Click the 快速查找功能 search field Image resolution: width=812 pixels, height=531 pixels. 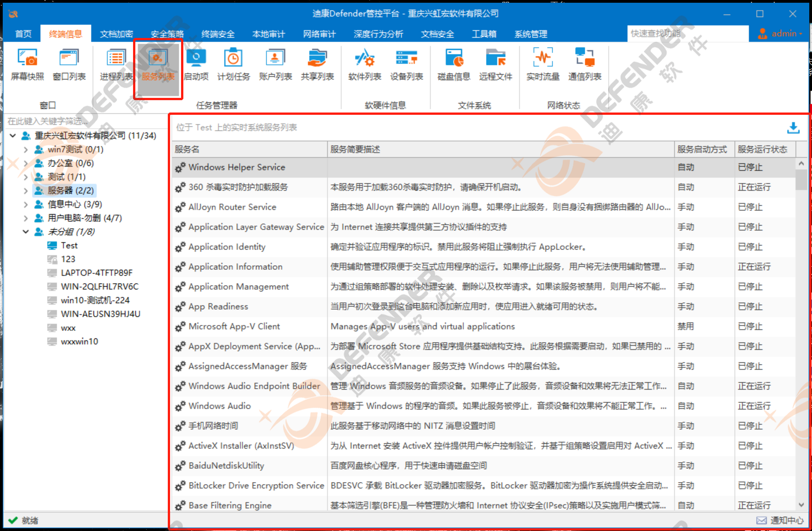(x=688, y=33)
